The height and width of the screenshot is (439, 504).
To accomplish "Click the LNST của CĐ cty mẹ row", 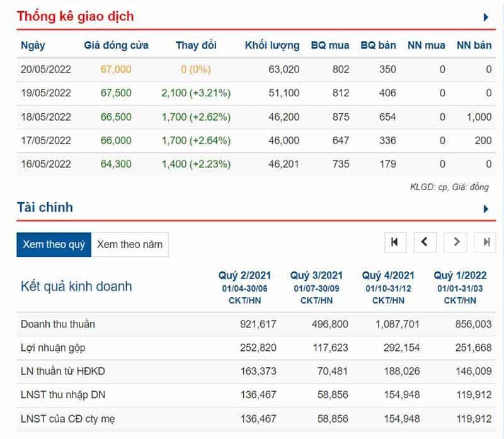I will [x=67, y=418].
